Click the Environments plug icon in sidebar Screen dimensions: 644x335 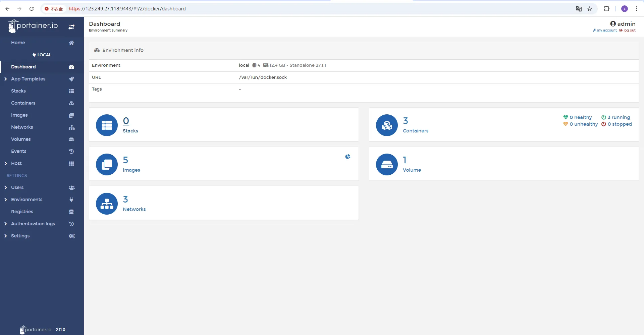pyautogui.click(x=71, y=200)
